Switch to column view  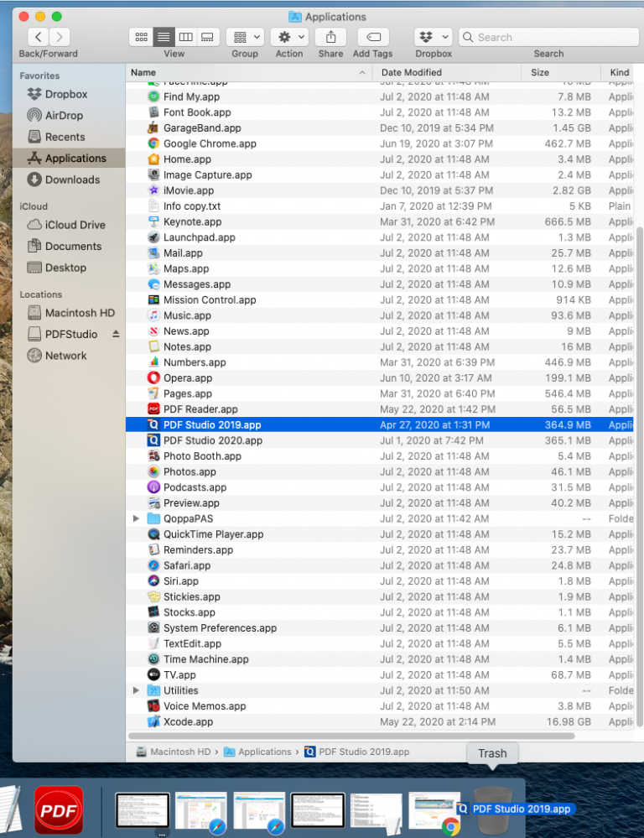(x=185, y=37)
